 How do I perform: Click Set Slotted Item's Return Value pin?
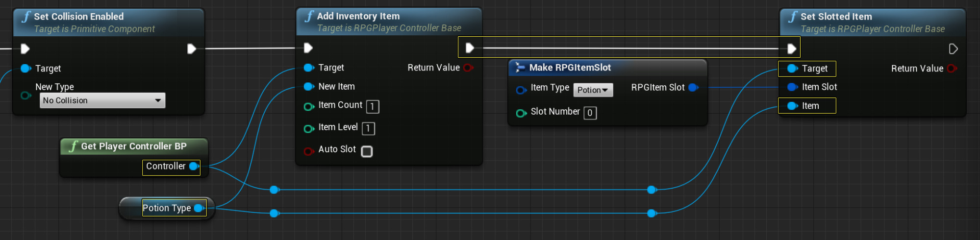(x=952, y=69)
